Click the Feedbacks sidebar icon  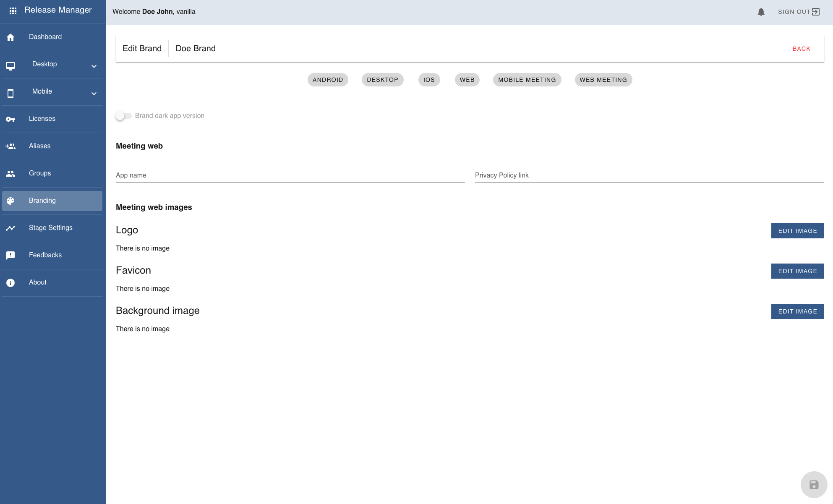(x=11, y=255)
